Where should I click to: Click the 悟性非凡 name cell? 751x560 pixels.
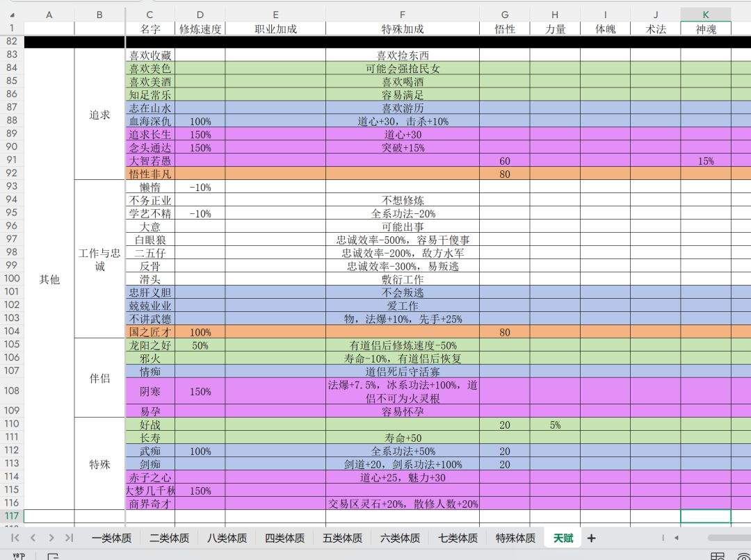pos(150,174)
